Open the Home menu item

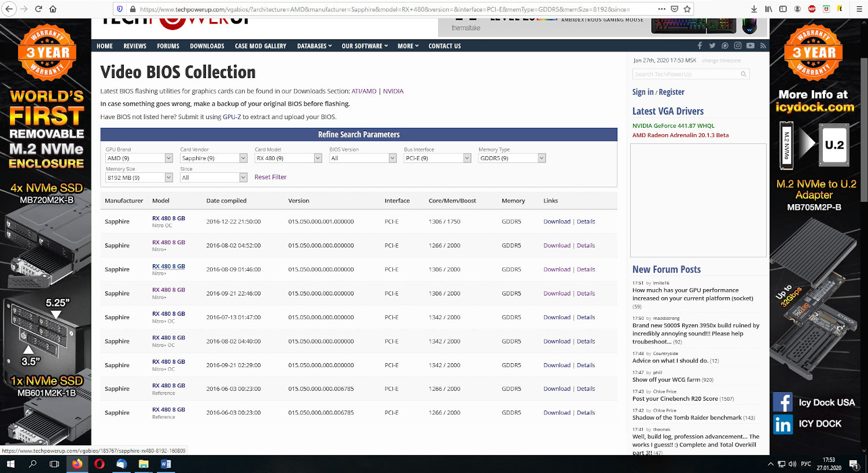105,46
